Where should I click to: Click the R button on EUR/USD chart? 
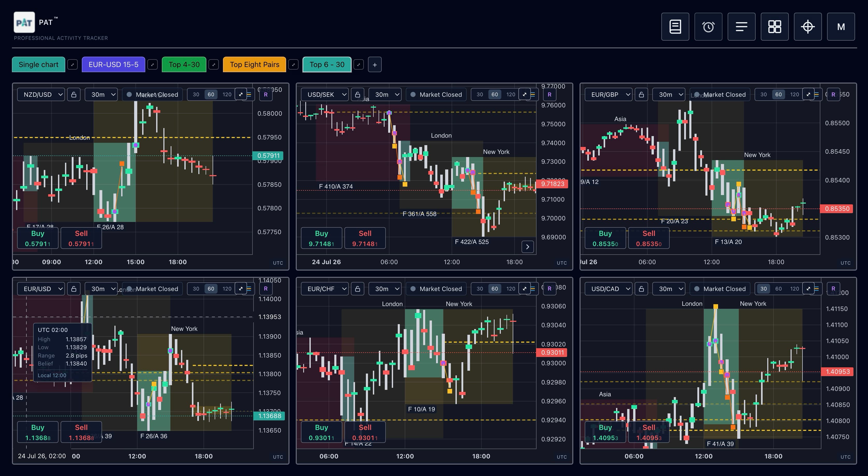(266, 289)
